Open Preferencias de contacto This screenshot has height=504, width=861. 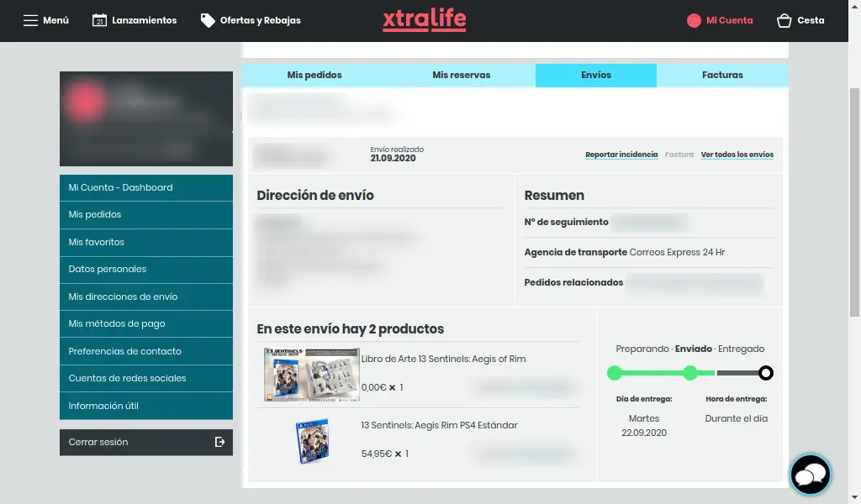[146, 351]
